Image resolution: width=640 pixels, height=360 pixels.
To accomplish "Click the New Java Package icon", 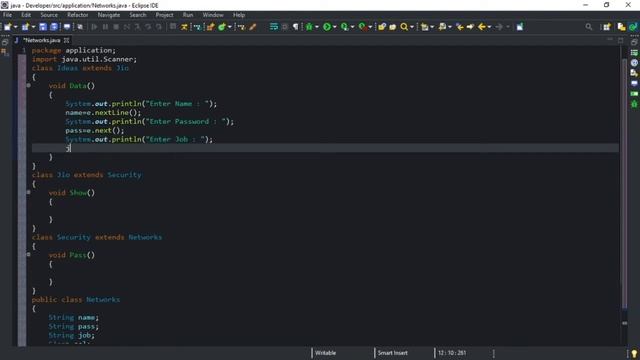I will click(211, 27).
